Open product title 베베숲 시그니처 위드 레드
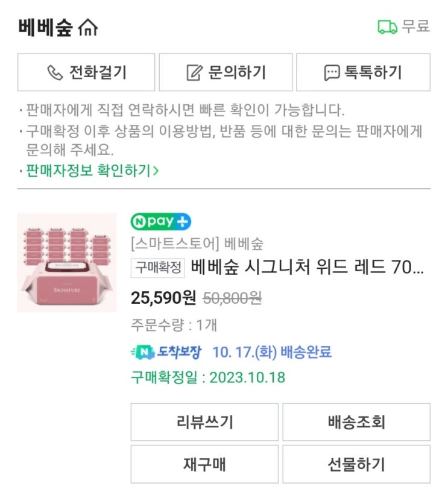Screen dimensions: 448x498 (308, 267)
